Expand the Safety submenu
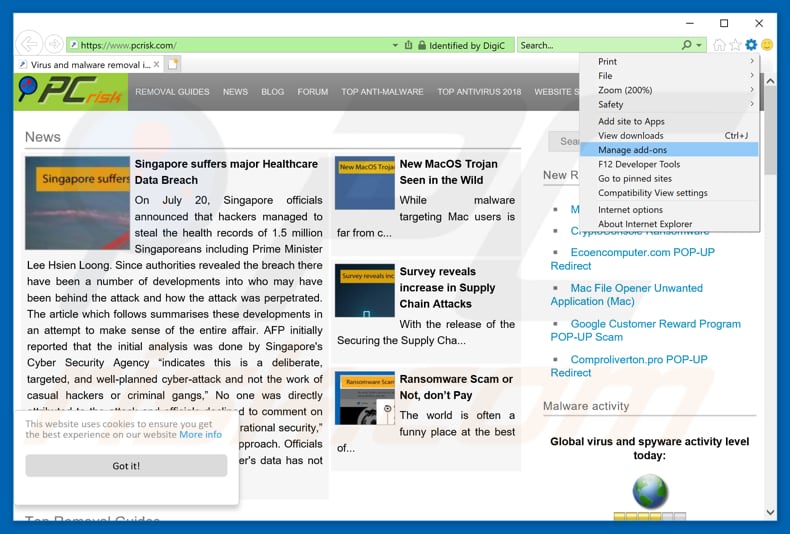The image size is (790, 534). (670, 104)
